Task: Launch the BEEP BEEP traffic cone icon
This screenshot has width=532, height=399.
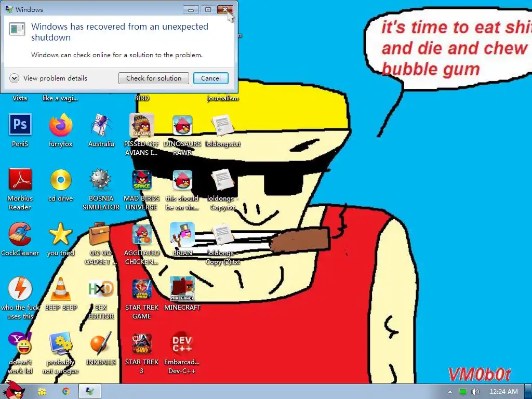Action: 60,289
